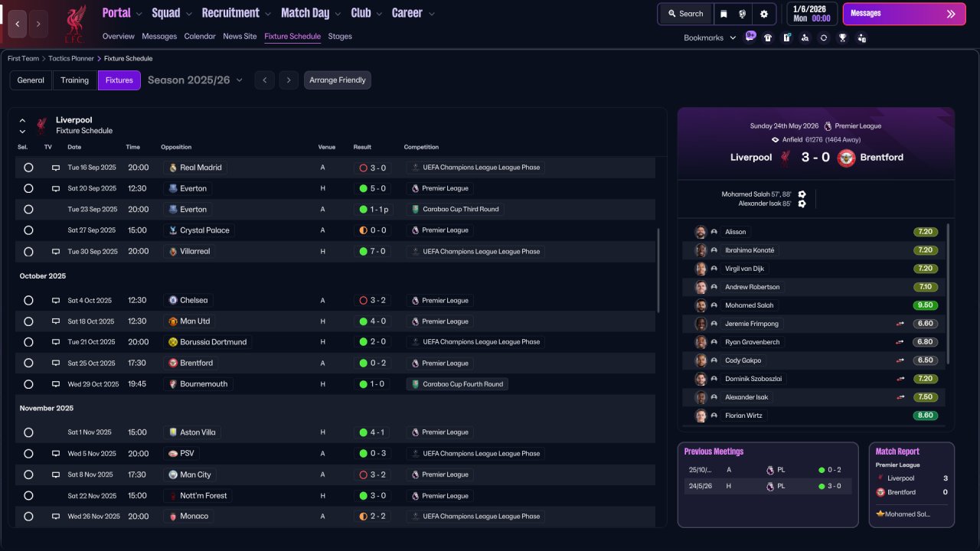Open the trophy shortcut icon

click(842, 37)
